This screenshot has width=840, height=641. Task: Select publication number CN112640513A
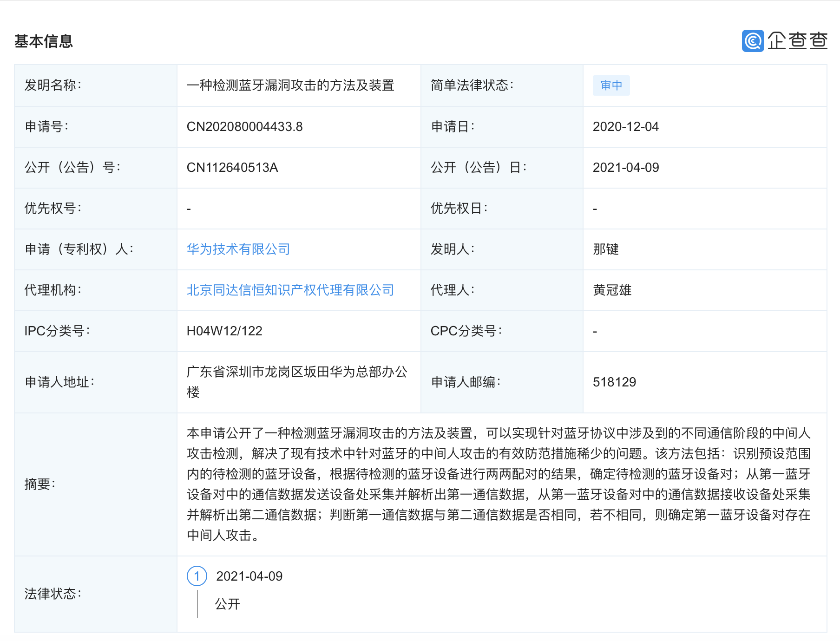(x=232, y=168)
